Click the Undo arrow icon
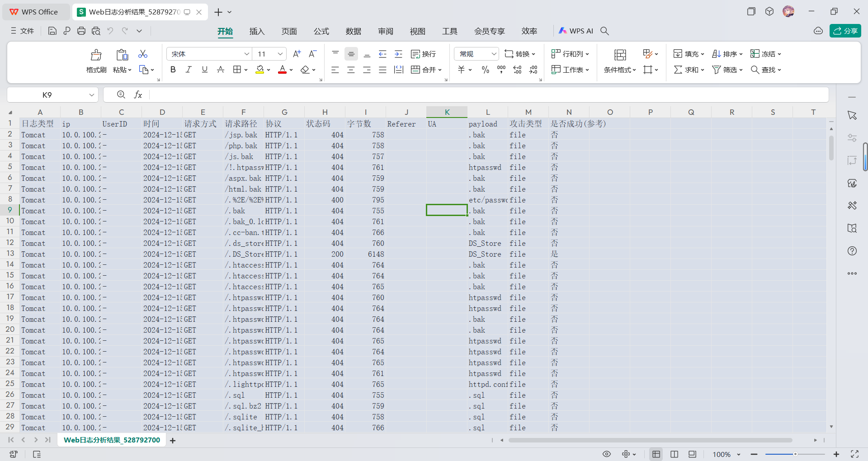 [x=110, y=31]
